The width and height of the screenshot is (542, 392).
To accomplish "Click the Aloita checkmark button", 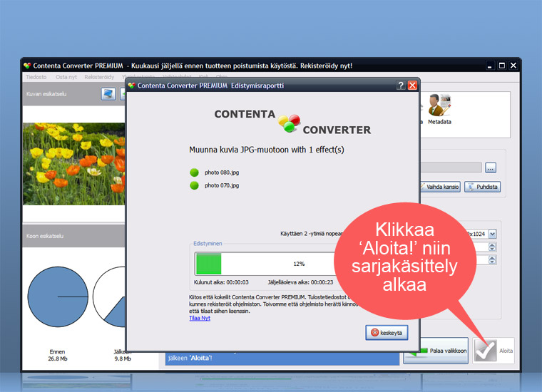I will pos(494,351).
